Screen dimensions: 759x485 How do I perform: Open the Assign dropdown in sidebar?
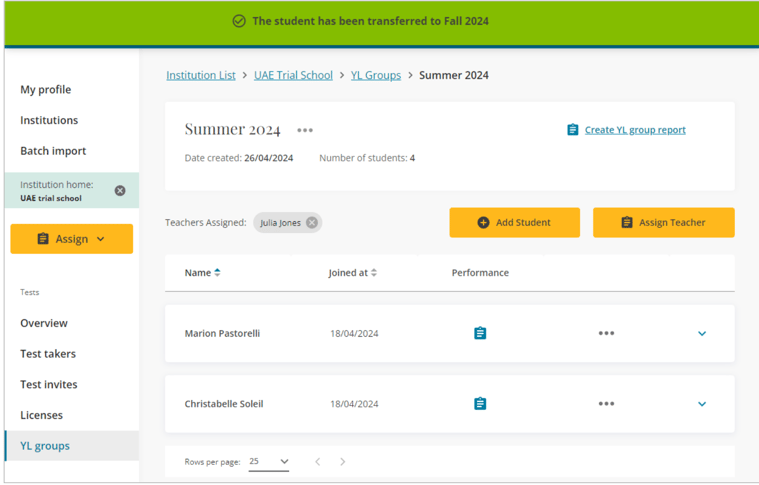click(71, 239)
